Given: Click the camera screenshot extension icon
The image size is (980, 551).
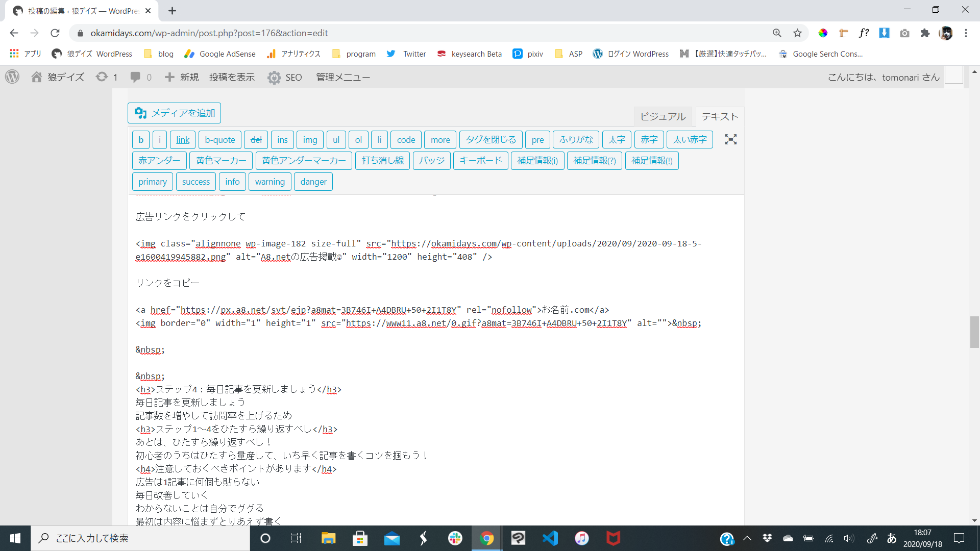Looking at the screenshot, I should click(x=904, y=33).
